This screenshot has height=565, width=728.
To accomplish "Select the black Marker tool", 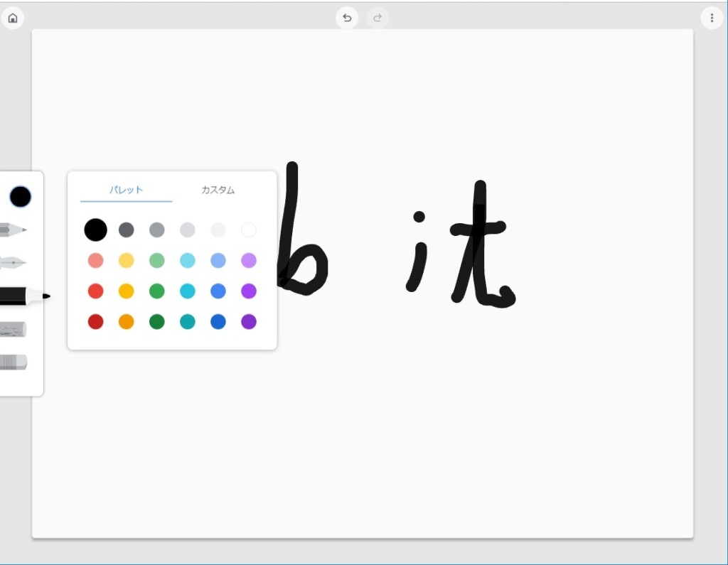I will (21, 296).
